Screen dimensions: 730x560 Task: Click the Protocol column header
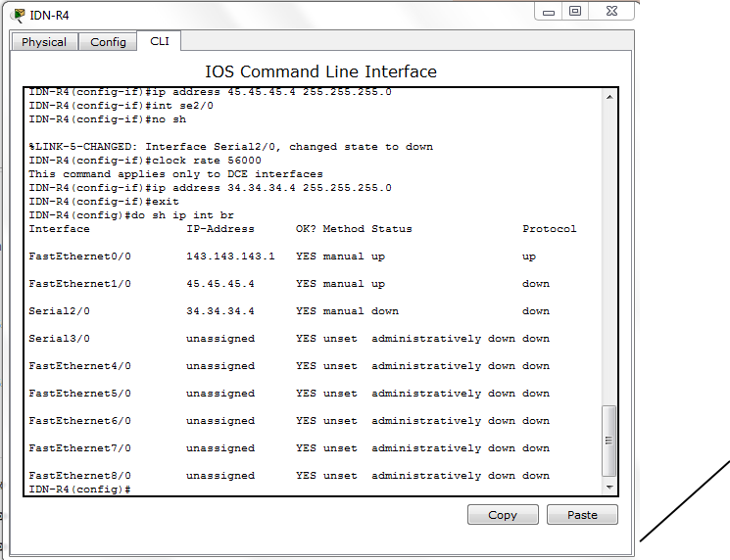tap(550, 229)
